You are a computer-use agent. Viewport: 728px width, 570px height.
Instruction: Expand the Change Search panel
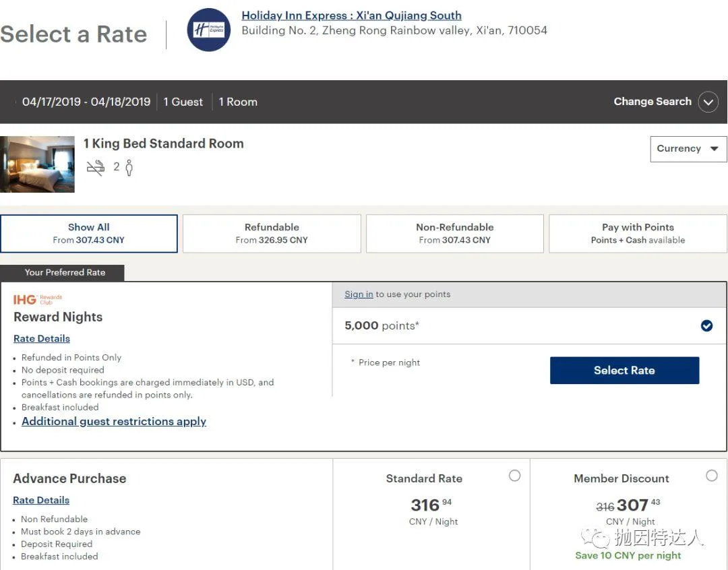click(652, 102)
